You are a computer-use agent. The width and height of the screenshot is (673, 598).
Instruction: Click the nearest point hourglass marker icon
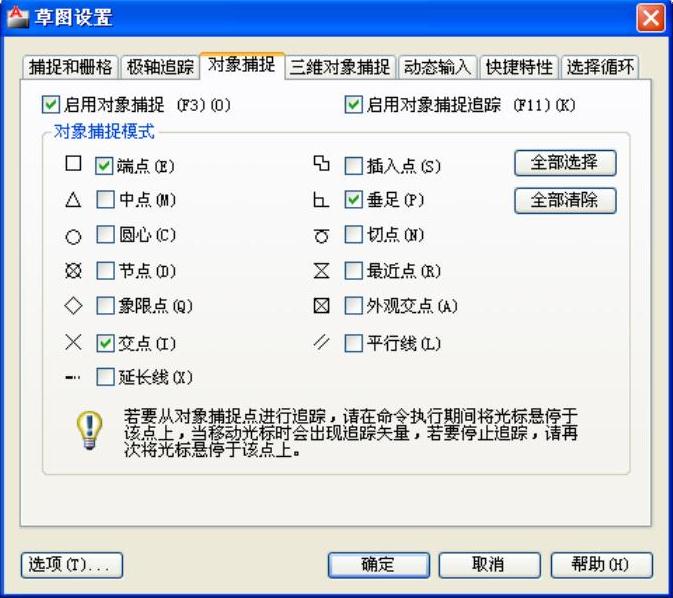click(321, 271)
